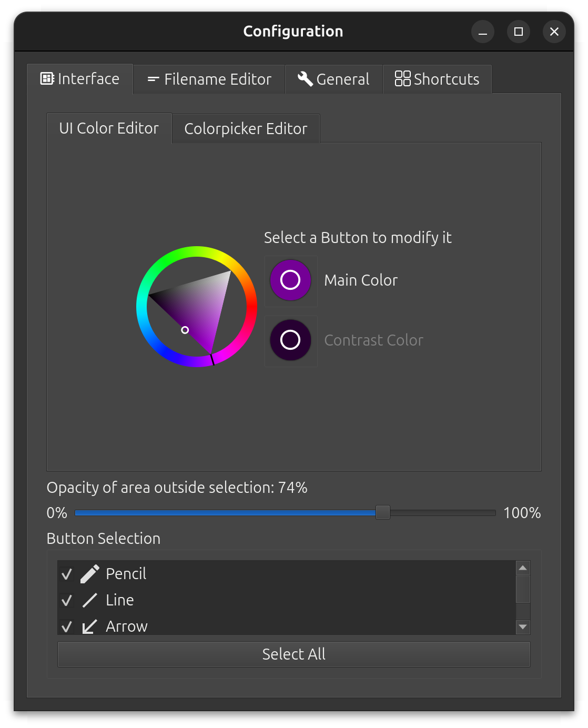Click the Filename Editor tab's lines icon
This screenshot has width=588, height=728.
pos(153,79)
